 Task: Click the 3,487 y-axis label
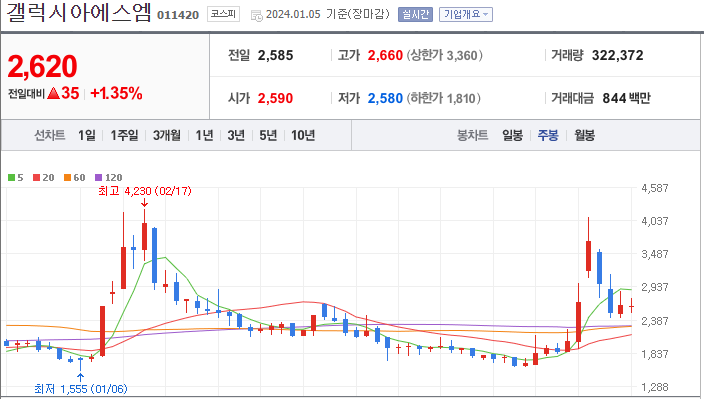655,254
